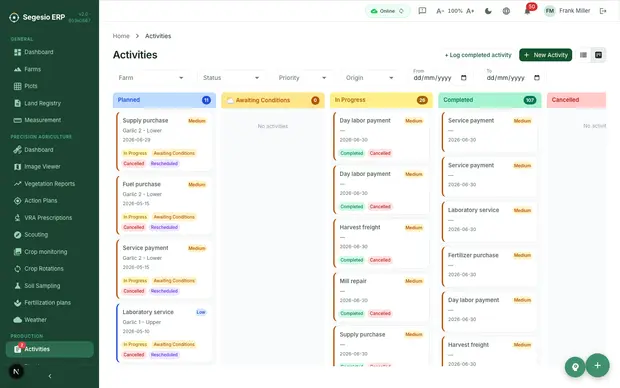Open the Priority filter dropdown
Image resolution: width=620 pixels, height=388 pixels.
(x=302, y=78)
